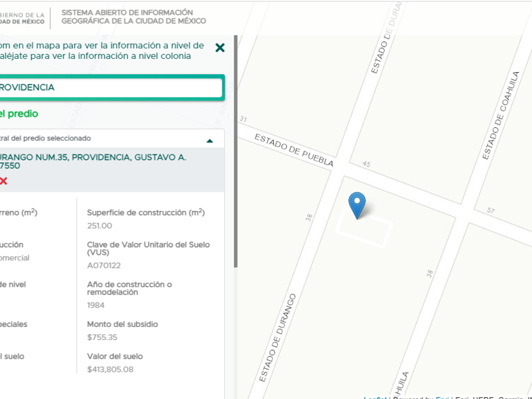Screen dimensions: 532x399
Task: Collapse the selected predio information panel
Action: tap(210, 141)
